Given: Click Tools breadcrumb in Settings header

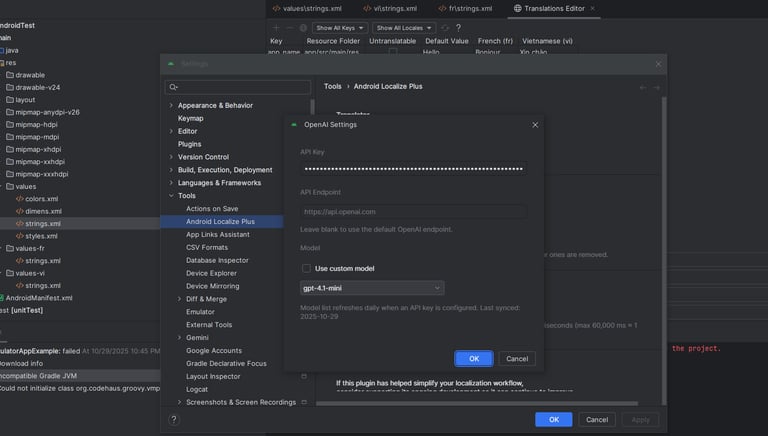Looking at the screenshot, I should pyautogui.click(x=333, y=86).
